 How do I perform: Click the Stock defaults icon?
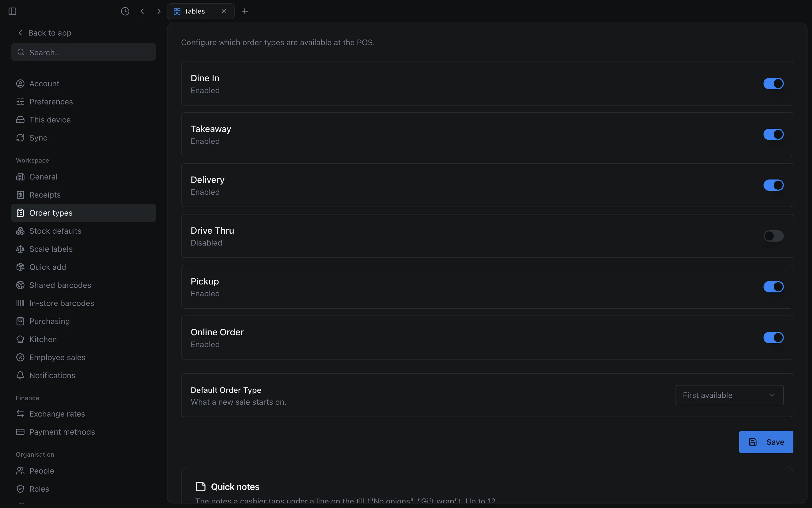pos(21,231)
